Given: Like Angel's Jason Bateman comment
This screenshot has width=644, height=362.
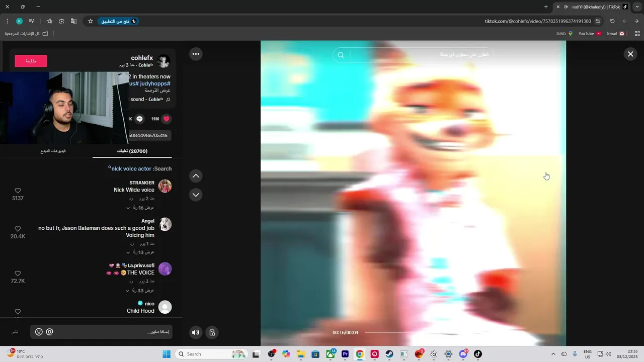Looking at the screenshot, I should [18, 229].
